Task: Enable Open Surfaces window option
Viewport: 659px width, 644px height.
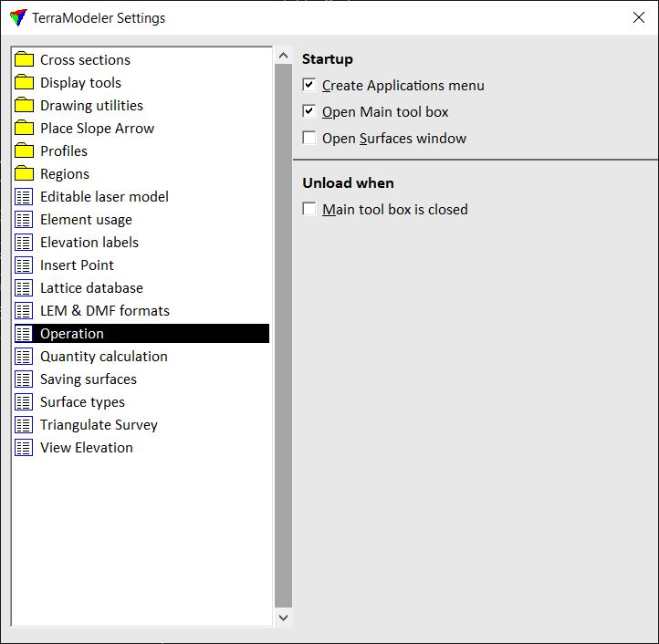Action: [310, 139]
